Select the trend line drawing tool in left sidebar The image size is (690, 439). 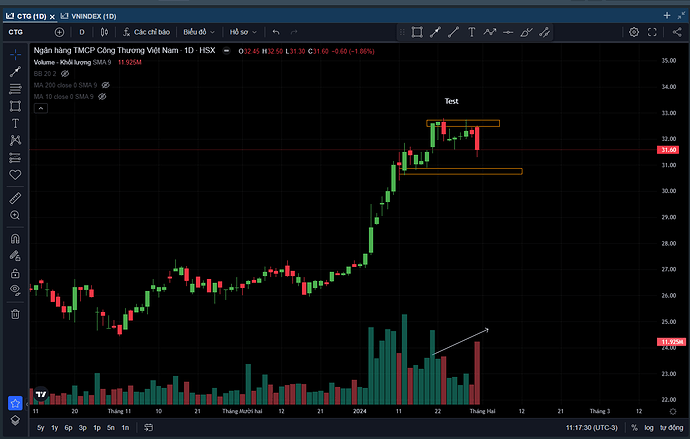coord(15,71)
